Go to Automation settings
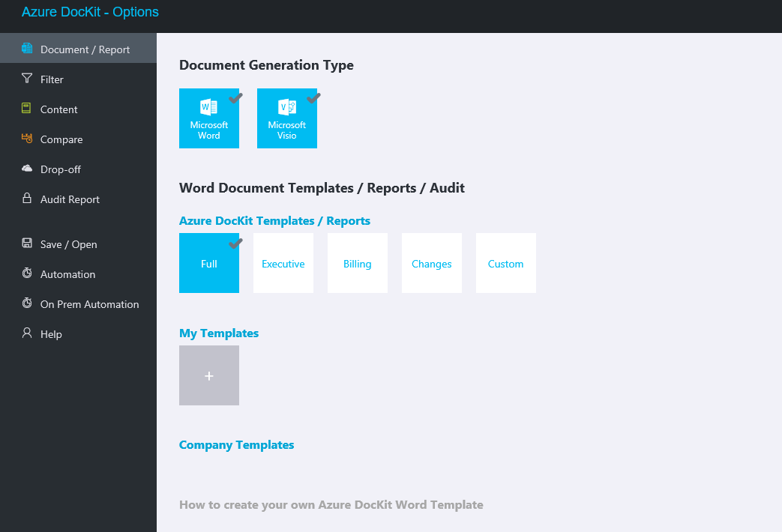The height and width of the screenshot is (532, 782). click(78, 273)
